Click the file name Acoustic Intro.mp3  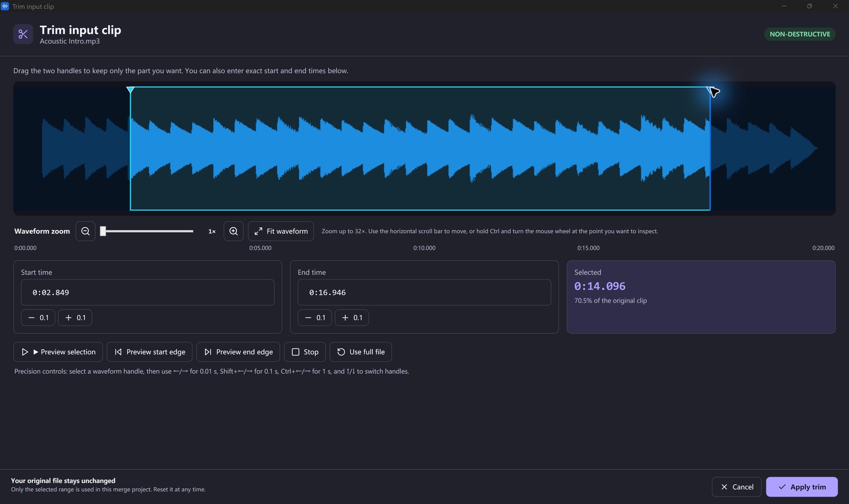pos(70,41)
